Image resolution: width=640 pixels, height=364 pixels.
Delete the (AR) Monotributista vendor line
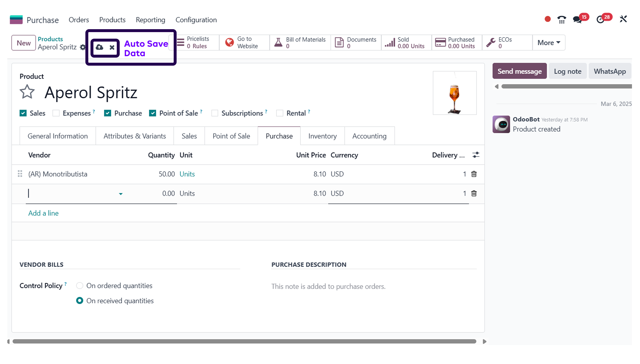click(474, 174)
